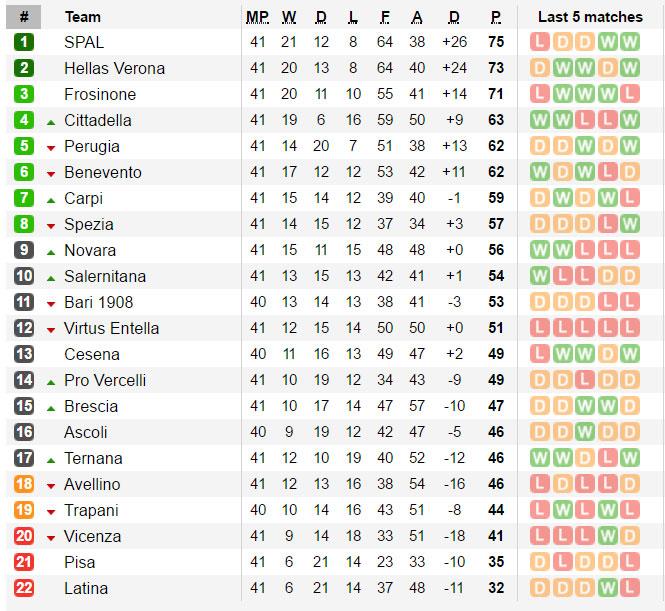The width and height of the screenshot is (665, 611).
Task: Click the # rank column header
Action: [x=24, y=17]
